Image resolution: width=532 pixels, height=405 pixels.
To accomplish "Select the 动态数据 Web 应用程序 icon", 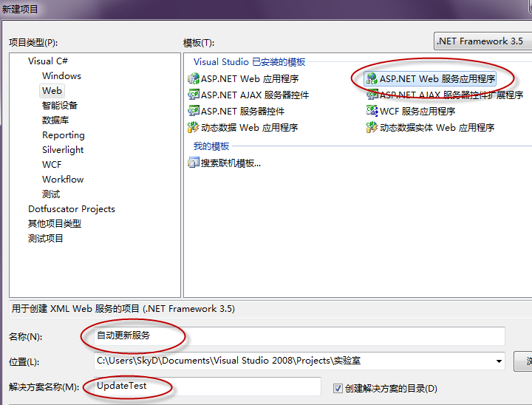I will 194,127.
